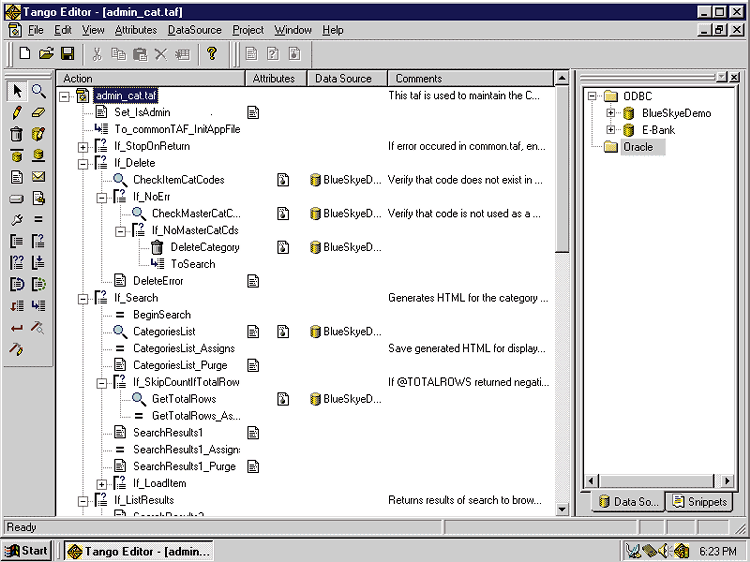Click the attributes icon on DeleteCategory row

[x=283, y=247]
